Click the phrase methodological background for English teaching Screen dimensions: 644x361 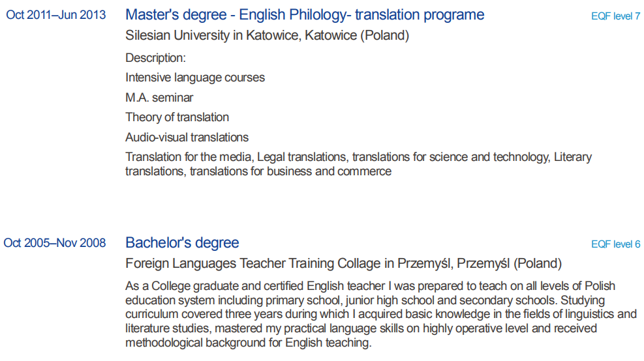(248, 343)
